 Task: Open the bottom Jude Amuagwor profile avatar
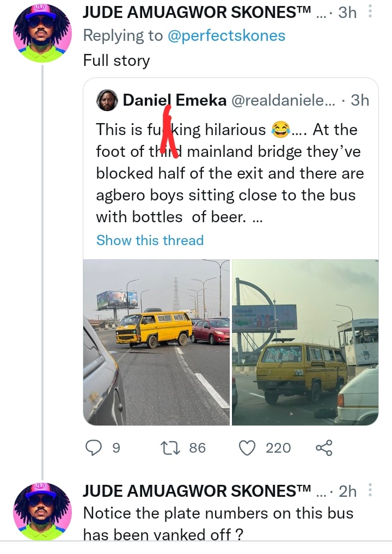42,510
